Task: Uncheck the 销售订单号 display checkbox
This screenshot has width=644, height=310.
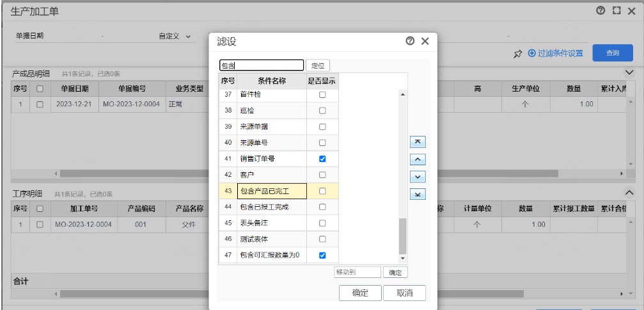Action: (322, 159)
